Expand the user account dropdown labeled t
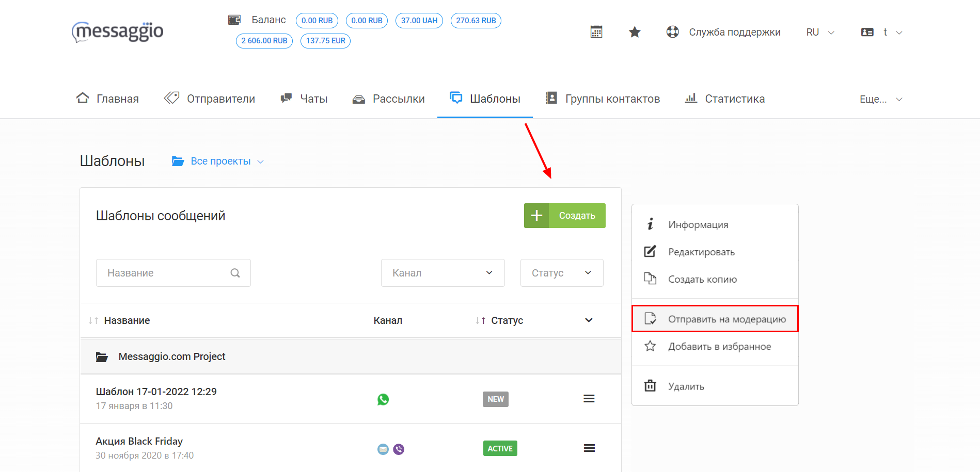The width and height of the screenshot is (980, 472). pyautogui.click(x=893, y=32)
